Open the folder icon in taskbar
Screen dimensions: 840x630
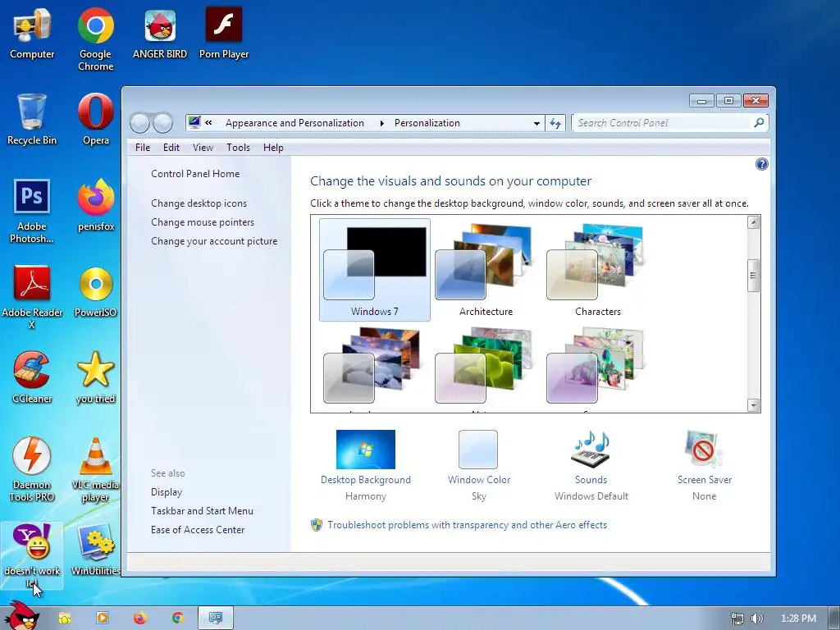(x=65, y=619)
